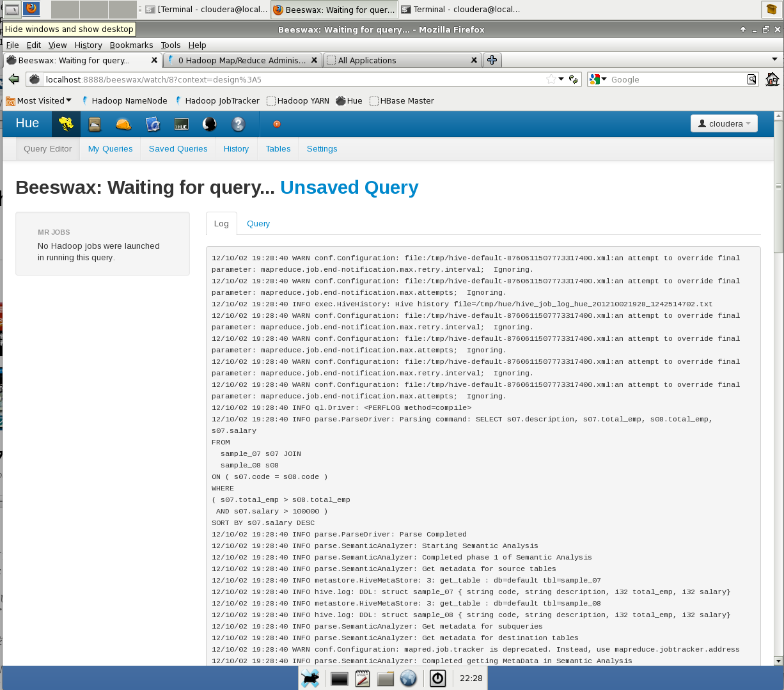Open a new browser tab
The image size is (784, 690).
492,60
